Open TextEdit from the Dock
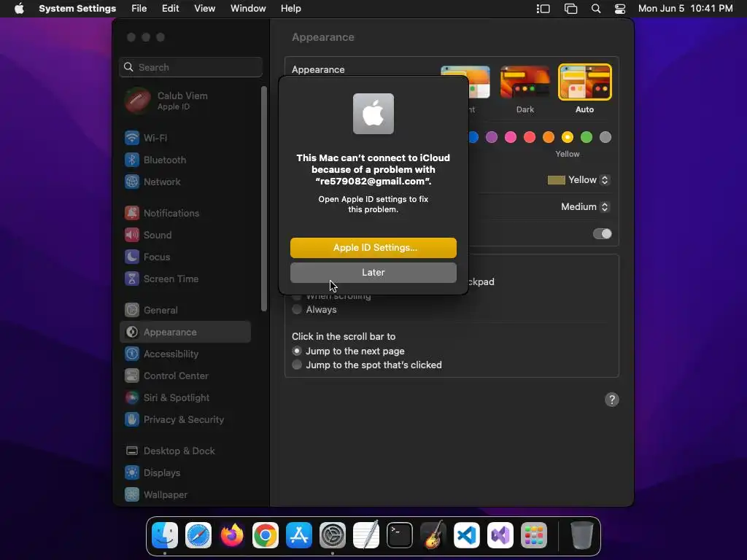 [x=366, y=535]
